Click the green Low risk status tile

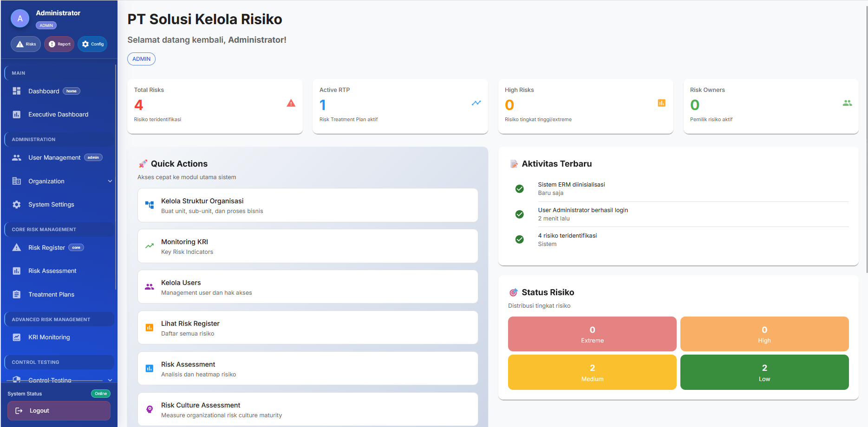coord(764,372)
